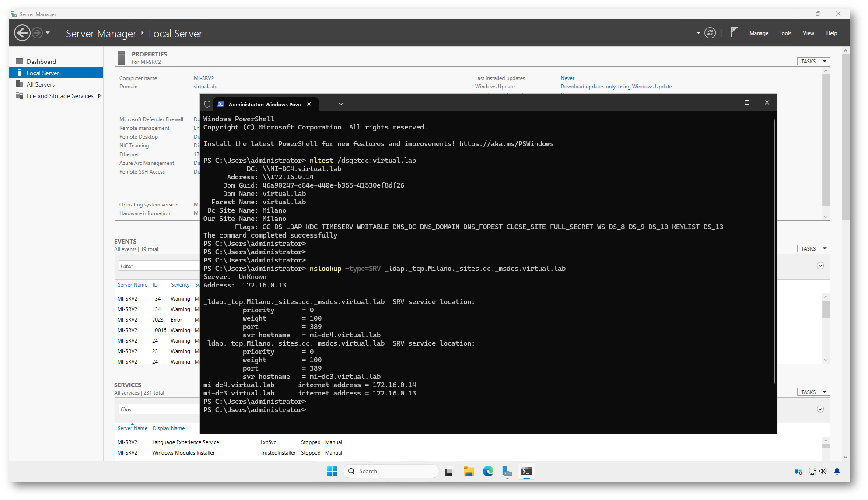Click the Server Manager title bar app icon
Screen dimensions: 868x500
pos(14,14)
